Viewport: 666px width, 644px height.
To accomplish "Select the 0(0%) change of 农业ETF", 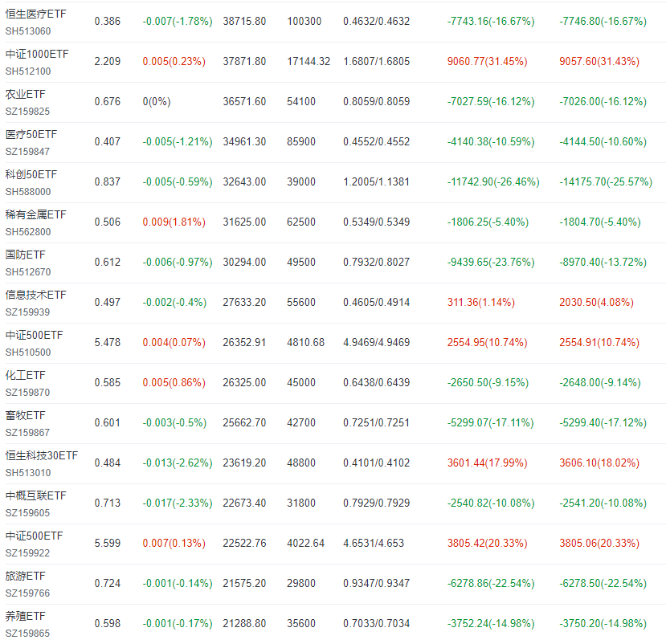I will tap(157, 101).
